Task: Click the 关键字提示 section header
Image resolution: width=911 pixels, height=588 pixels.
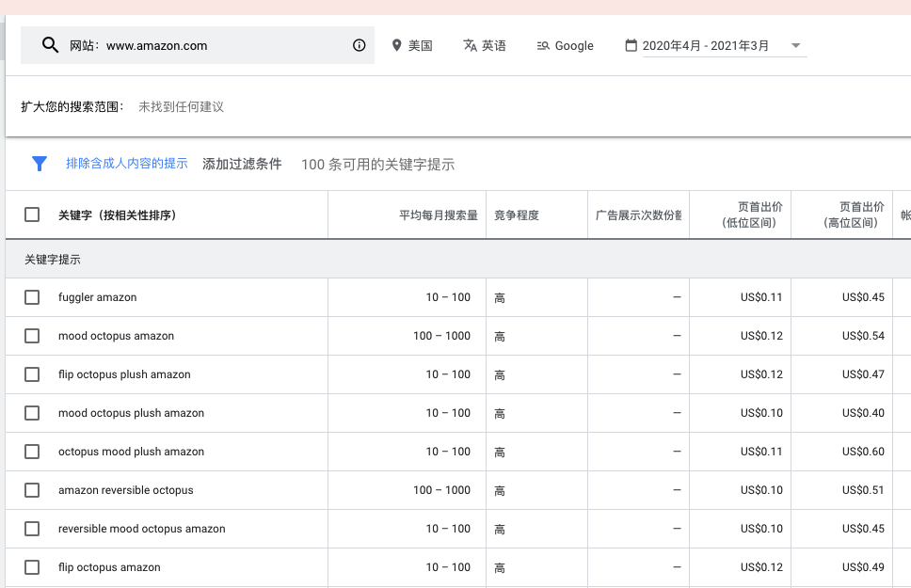Action: [x=52, y=259]
